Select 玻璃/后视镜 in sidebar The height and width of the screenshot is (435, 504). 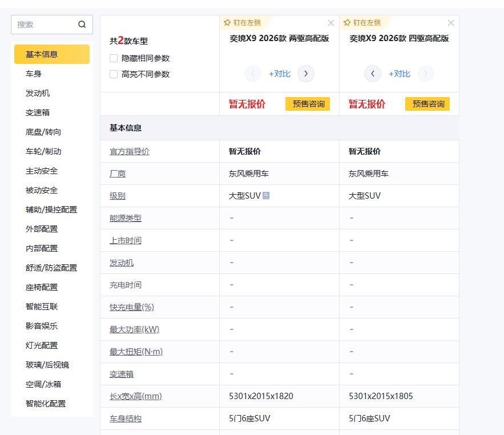click(x=47, y=365)
